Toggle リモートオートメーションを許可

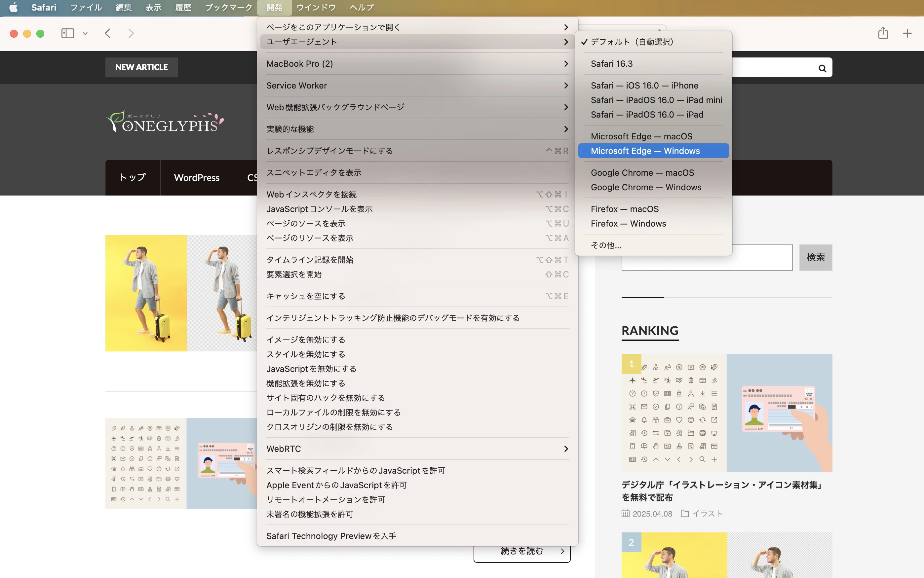(417, 499)
